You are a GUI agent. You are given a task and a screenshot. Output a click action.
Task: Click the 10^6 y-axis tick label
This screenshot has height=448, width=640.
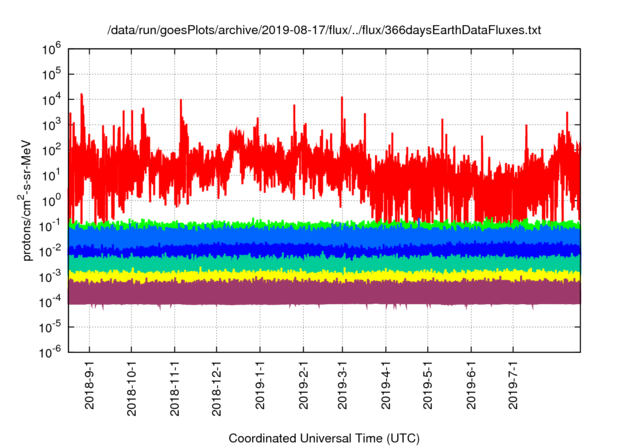51,49
